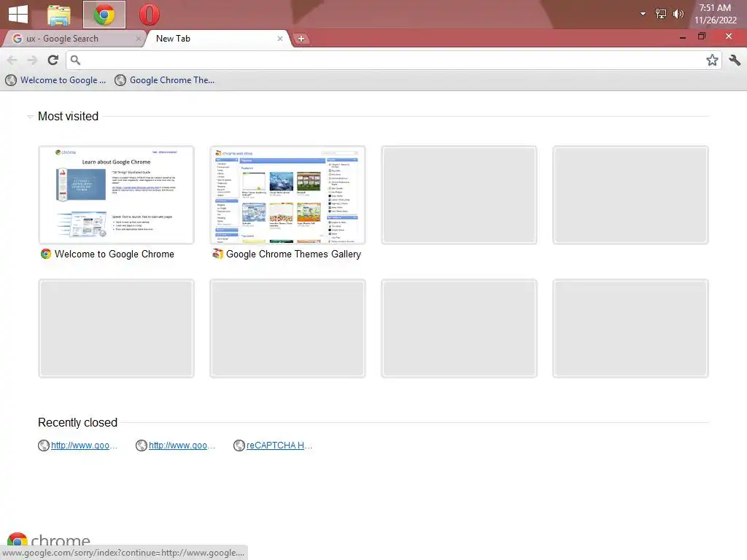Open the Windows Start button
747x560 pixels.
pyautogui.click(x=18, y=15)
